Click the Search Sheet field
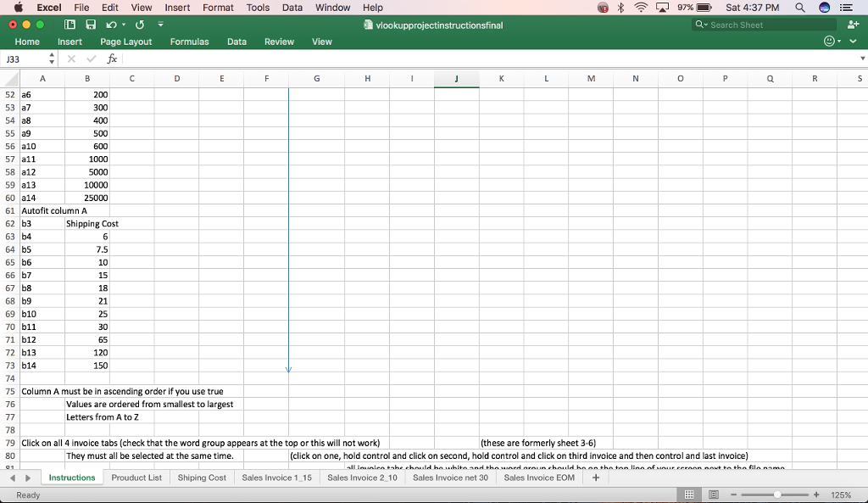This screenshot has width=868, height=503. (x=763, y=25)
